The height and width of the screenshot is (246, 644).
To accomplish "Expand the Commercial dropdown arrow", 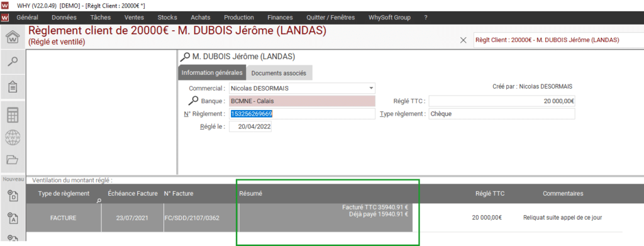I will (371, 88).
